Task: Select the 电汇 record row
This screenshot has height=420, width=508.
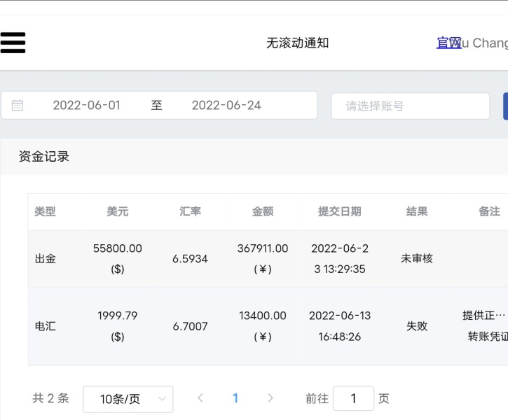Action: (x=46, y=326)
